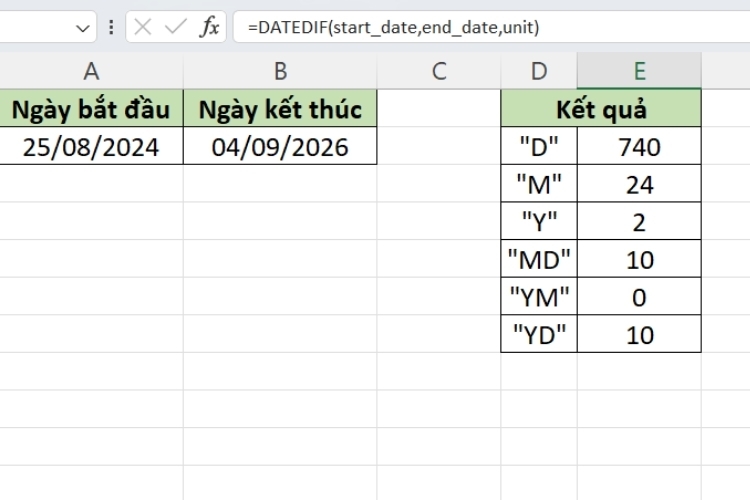Select column B header

pos(280,71)
